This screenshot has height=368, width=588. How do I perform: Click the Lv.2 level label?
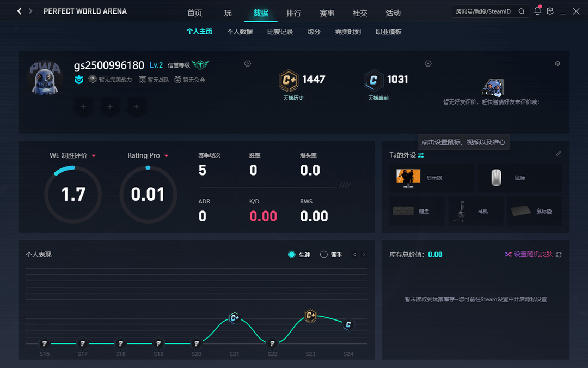[x=156, y=65]
